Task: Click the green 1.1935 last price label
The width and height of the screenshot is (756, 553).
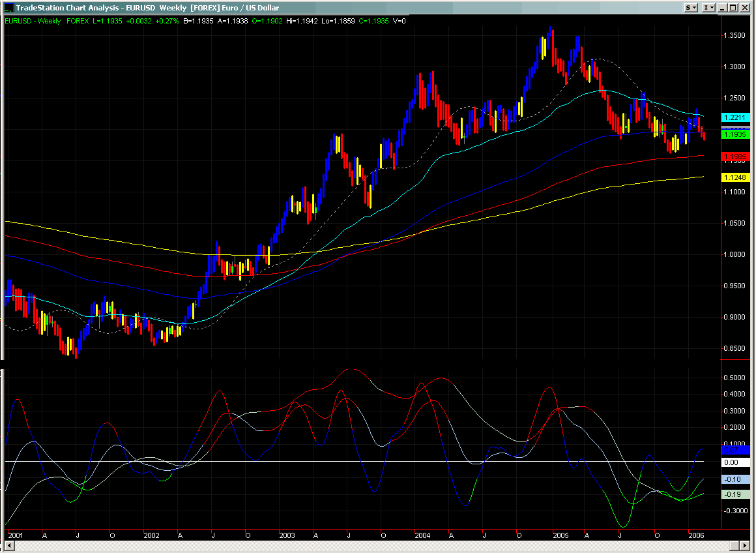Action: point(736,134)
